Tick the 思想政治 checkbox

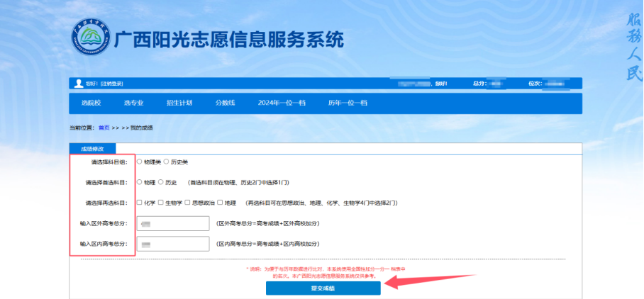click(x=187, y=203)
